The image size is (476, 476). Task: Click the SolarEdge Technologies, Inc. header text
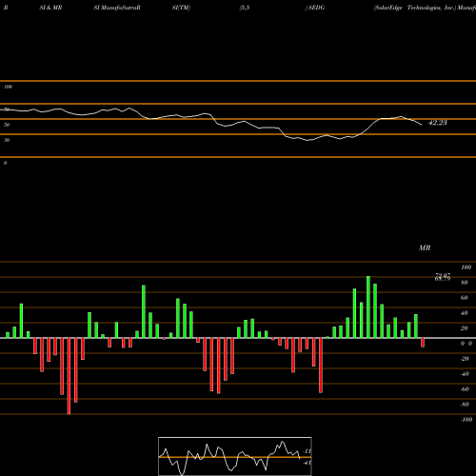click(414, 8)
